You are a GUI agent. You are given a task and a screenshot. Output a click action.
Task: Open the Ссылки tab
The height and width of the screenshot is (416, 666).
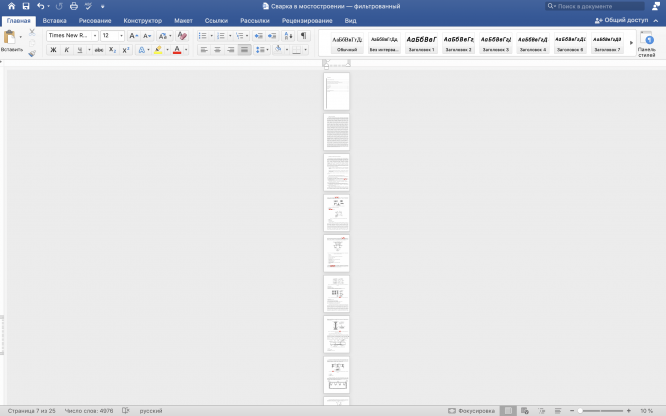coord(216,20)
